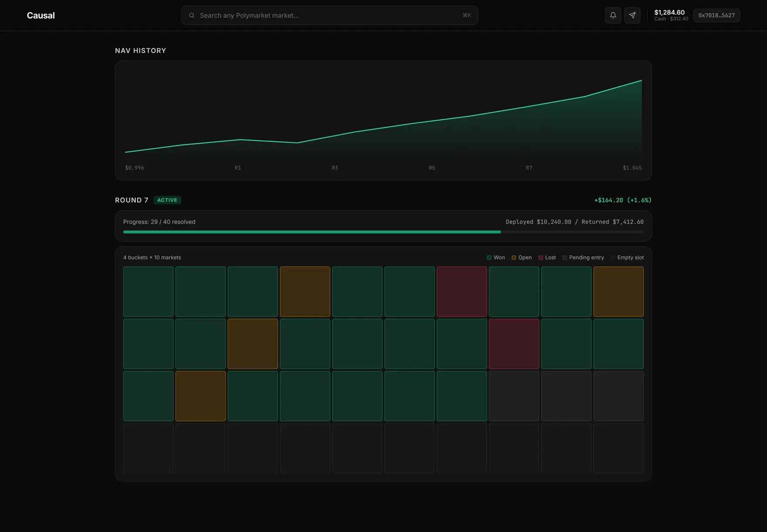The width and height of the screenshot is (767, 532).
Task: Click the $1.045 chart end value
Action: [632, 168]
